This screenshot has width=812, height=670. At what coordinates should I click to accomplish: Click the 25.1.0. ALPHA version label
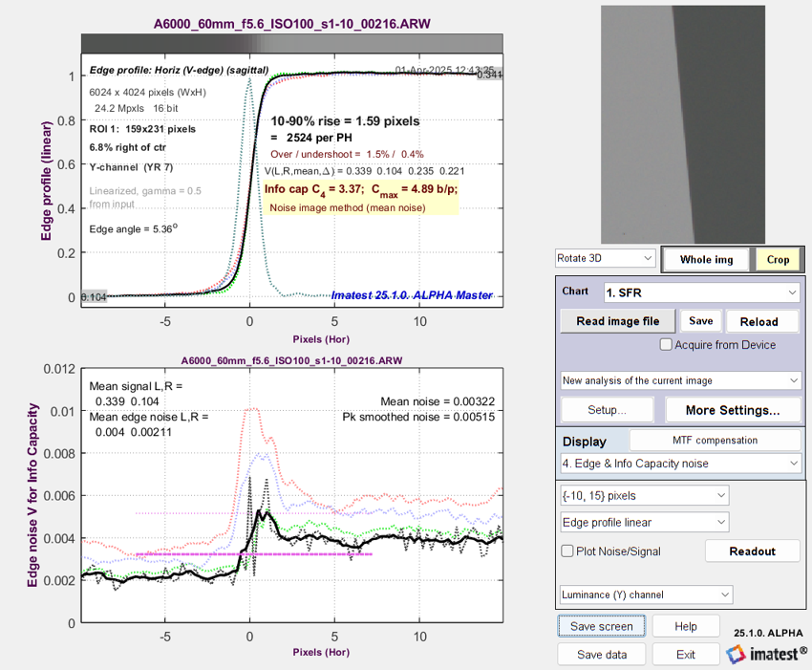pyautogui.click(x=768, y=633)
